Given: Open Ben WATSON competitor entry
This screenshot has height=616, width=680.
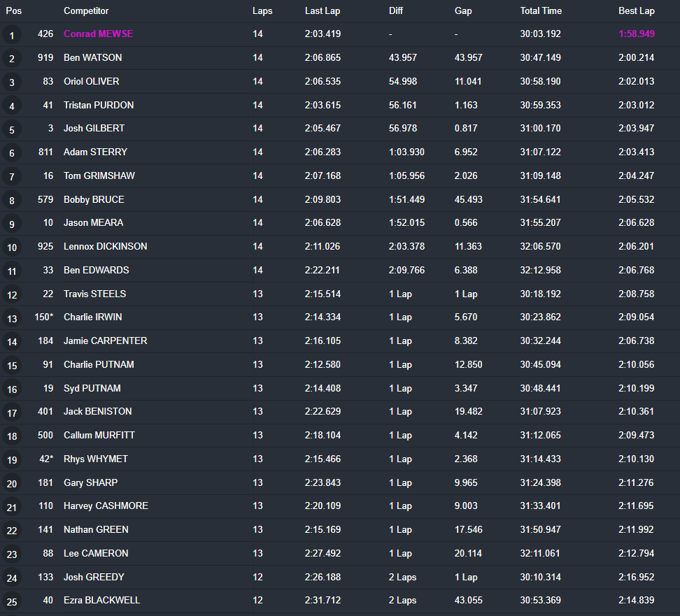Looking at the screenshot, I should point(93,57).
